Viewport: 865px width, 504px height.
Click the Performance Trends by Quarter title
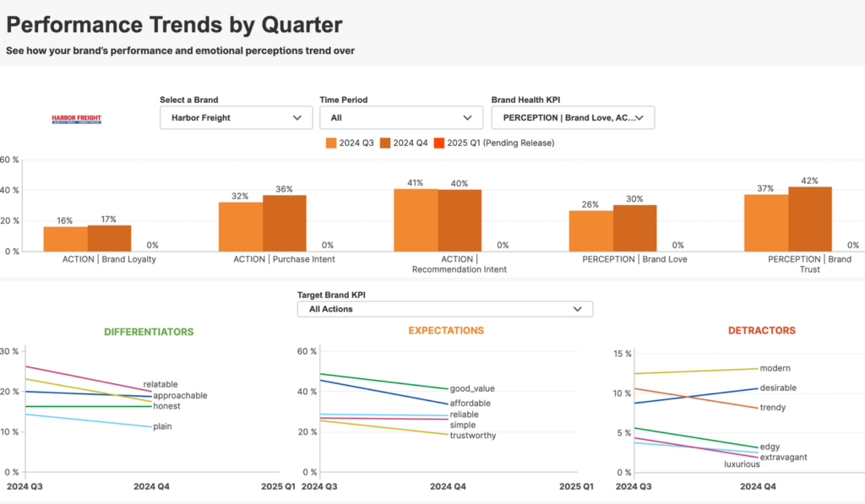tap(174, 25)
